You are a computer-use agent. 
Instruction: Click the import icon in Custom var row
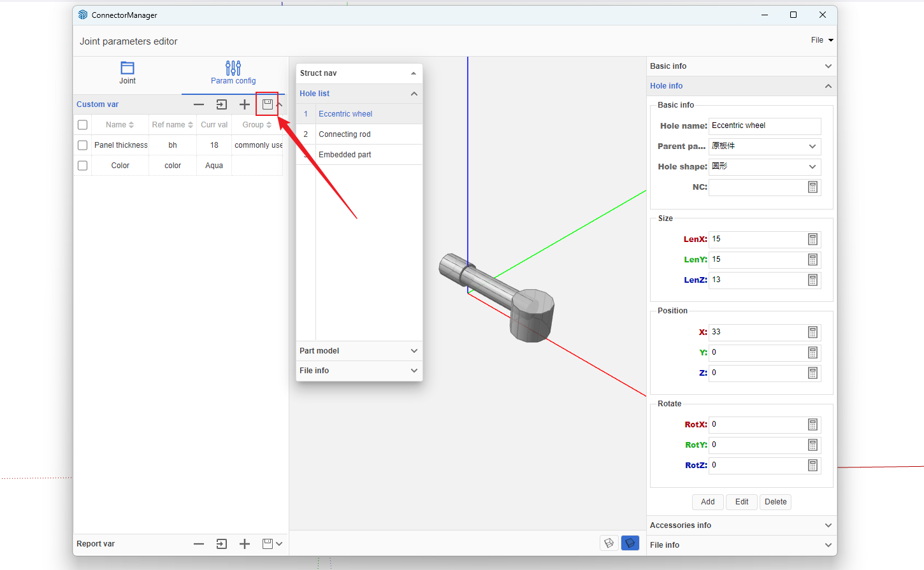222,104
